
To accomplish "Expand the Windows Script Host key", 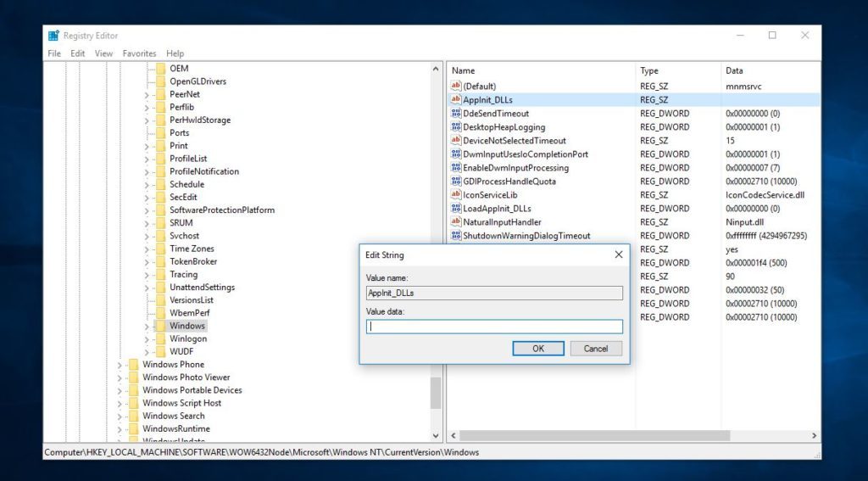I will [x=120, y=404].
